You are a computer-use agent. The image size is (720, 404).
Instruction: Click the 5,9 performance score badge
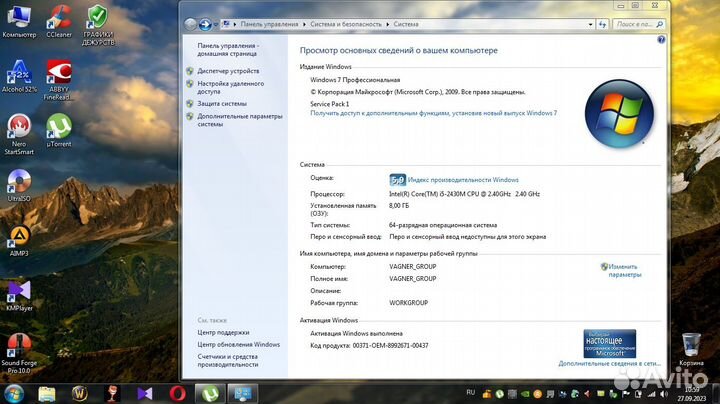pos(397,180)
